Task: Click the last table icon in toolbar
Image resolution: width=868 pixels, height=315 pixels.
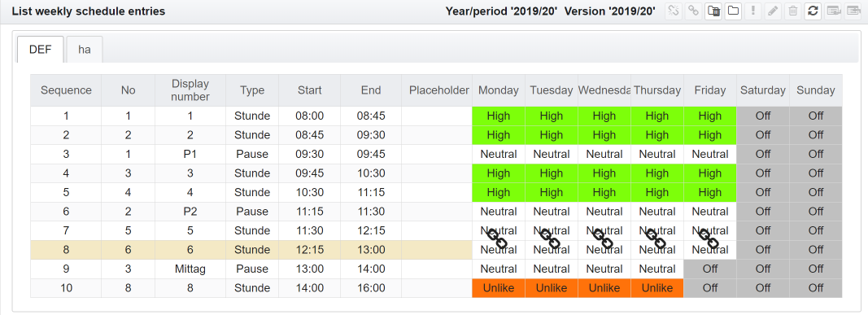Action: point(853,11)
